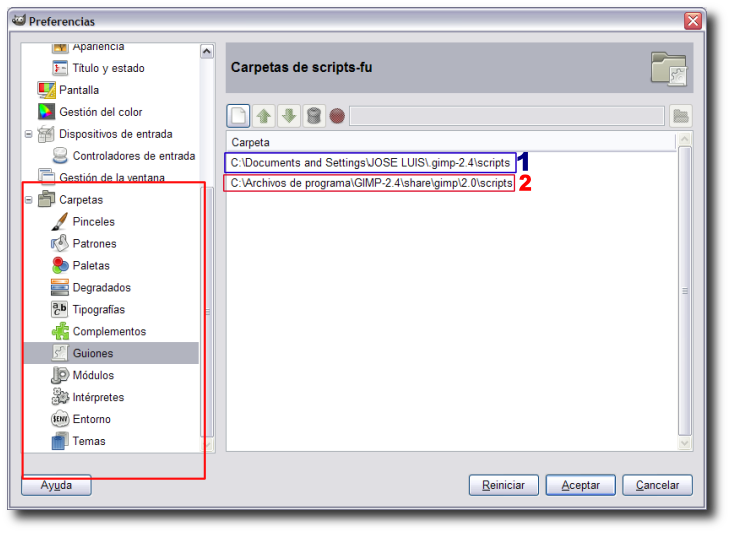Move folder up with green arrow
730x533 pixels.
tap(263, 116)
